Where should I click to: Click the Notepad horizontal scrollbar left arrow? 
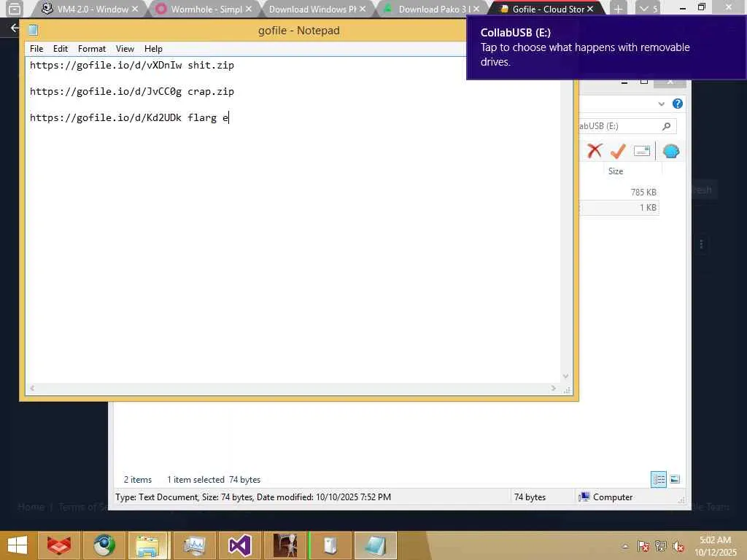tap(32, 388)
